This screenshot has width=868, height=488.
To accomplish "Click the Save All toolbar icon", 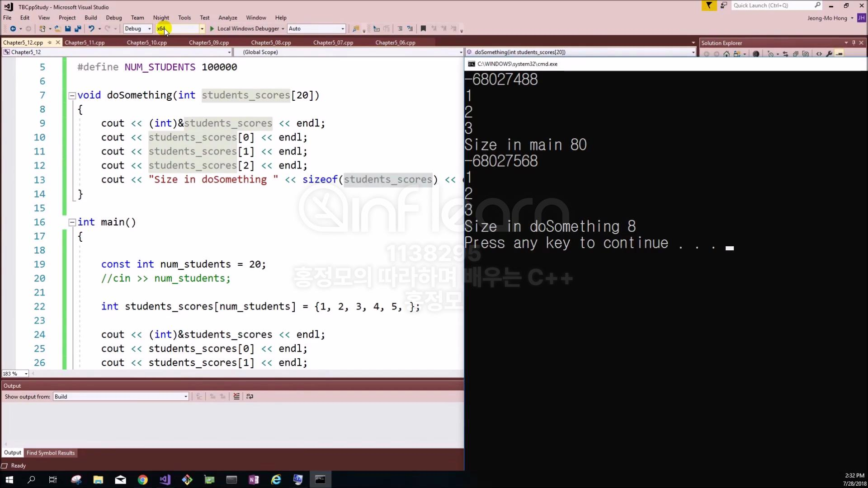I will 78,28.
